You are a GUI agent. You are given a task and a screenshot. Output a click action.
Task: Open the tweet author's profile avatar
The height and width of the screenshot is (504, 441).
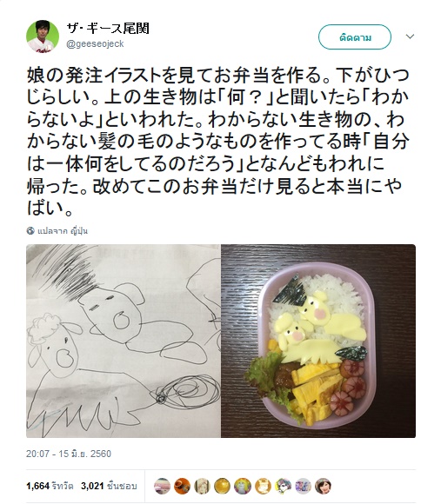click(43, 36)
